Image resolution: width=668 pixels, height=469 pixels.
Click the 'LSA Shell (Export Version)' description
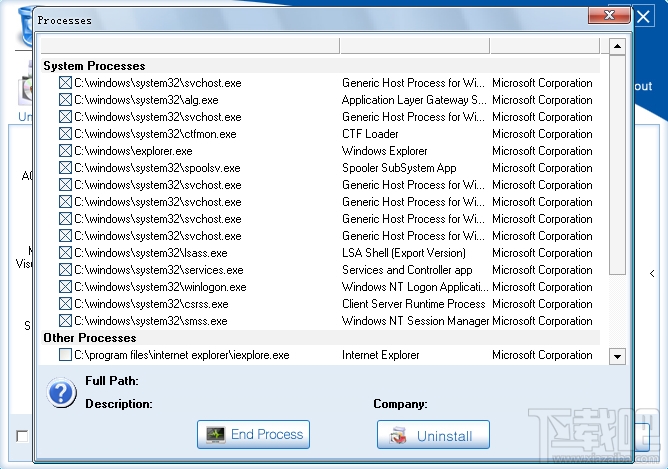point(404,253)
